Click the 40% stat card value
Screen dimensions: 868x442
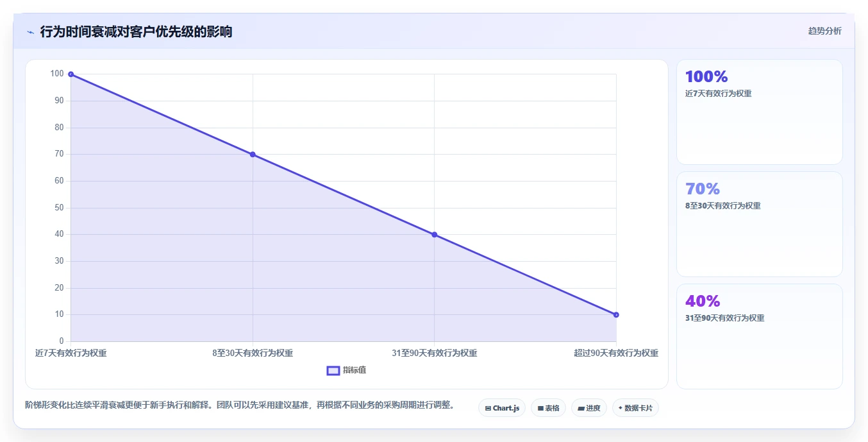coord(702,301)
